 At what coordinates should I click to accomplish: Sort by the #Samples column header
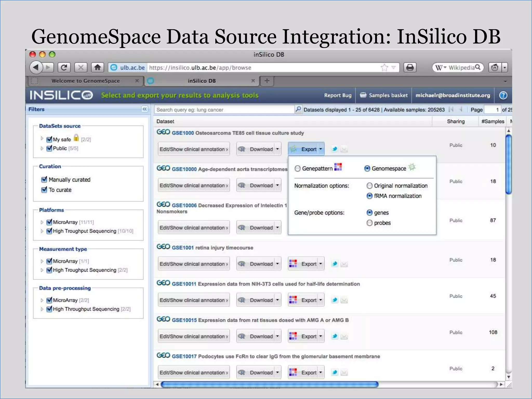493,121
